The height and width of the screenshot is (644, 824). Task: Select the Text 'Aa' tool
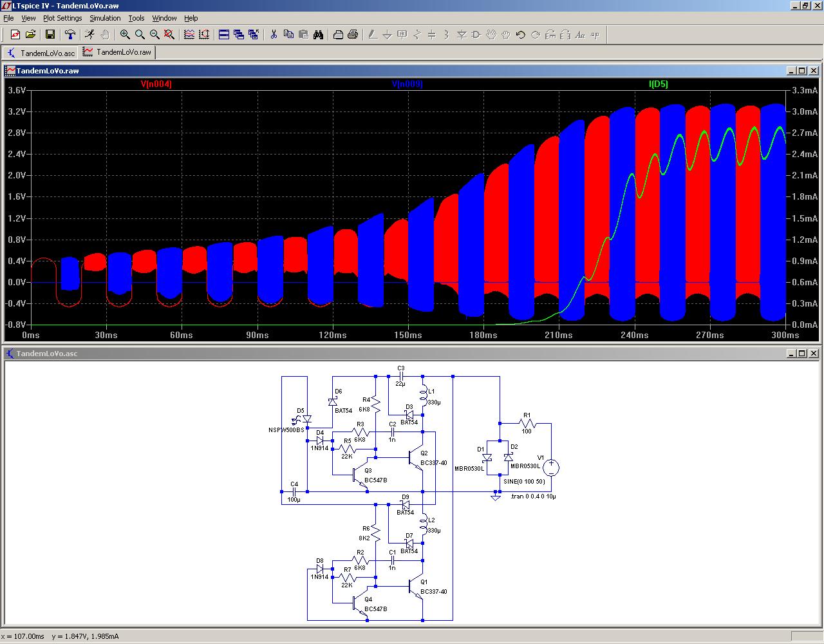click(580, 35)
